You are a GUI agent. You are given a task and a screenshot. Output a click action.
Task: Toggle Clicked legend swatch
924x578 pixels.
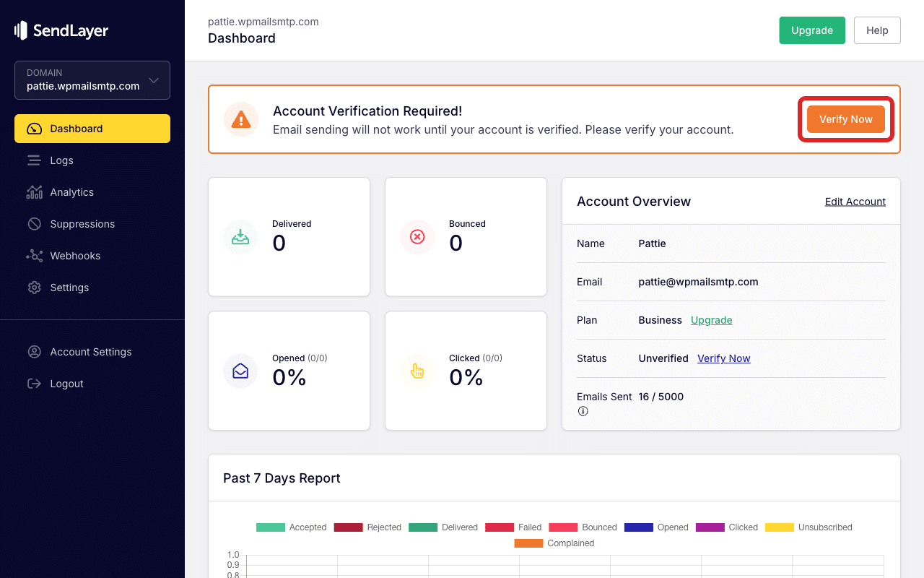tap(710, 527)
